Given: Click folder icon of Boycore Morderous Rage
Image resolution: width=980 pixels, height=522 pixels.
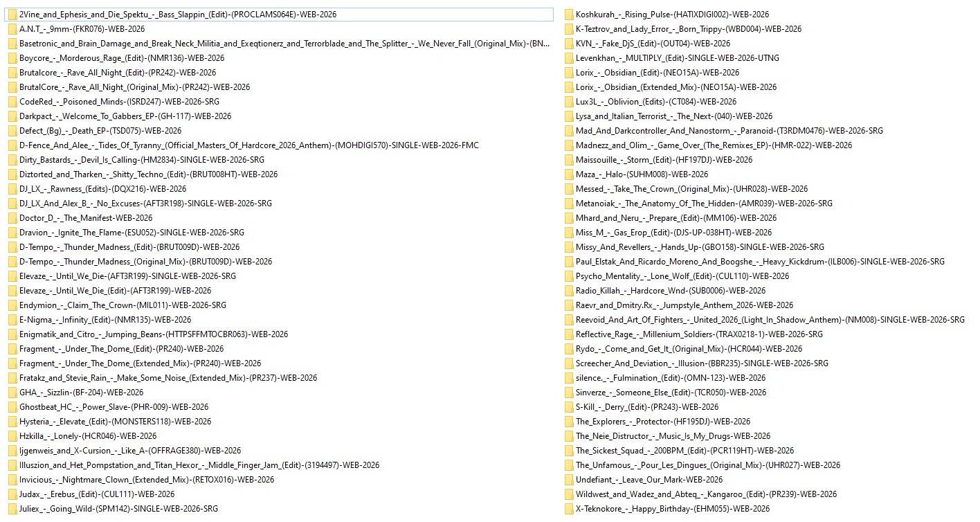Looking at the screenshot, I should [12, 58].
